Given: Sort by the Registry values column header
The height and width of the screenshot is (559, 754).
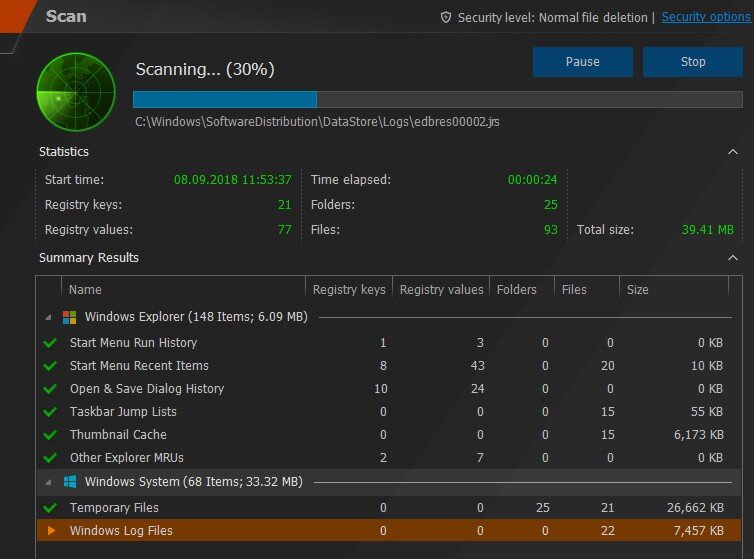Looking at the screenshot, I should (x=441, y=290).
